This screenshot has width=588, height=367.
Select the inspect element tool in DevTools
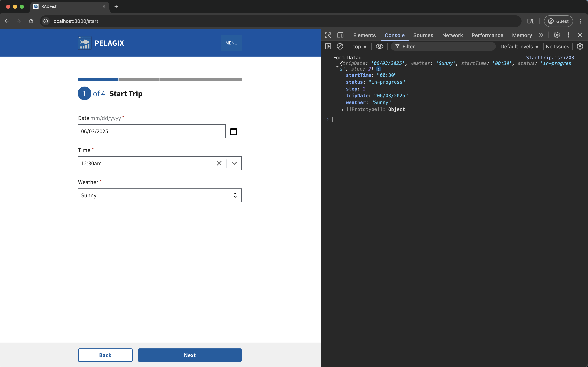click(x=328, y=35)
